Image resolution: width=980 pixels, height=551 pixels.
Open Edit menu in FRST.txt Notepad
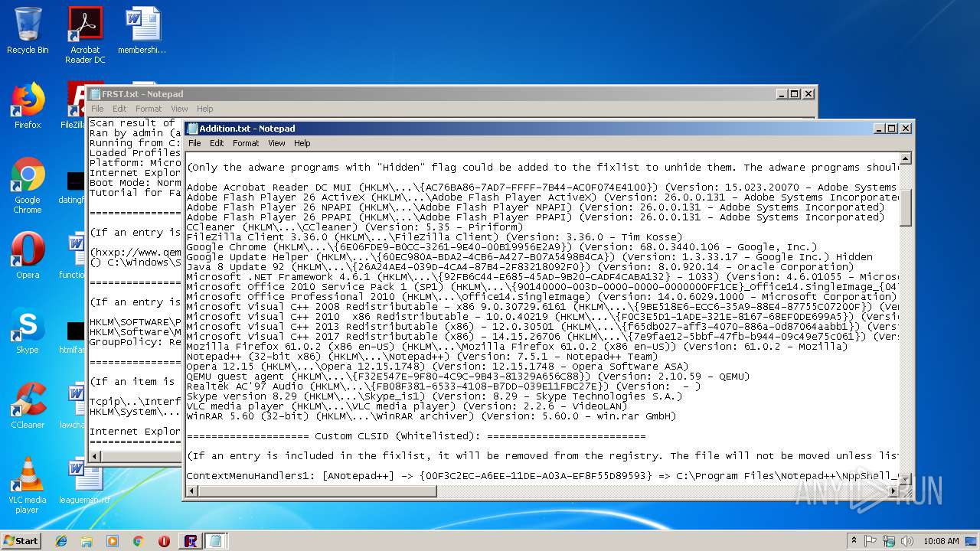[119, 109]
